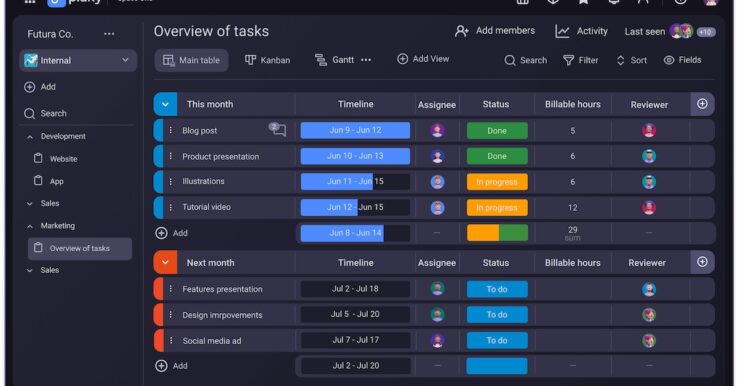Open the Features presentation row menu
The image size is (738, 386).
(171, 289)
